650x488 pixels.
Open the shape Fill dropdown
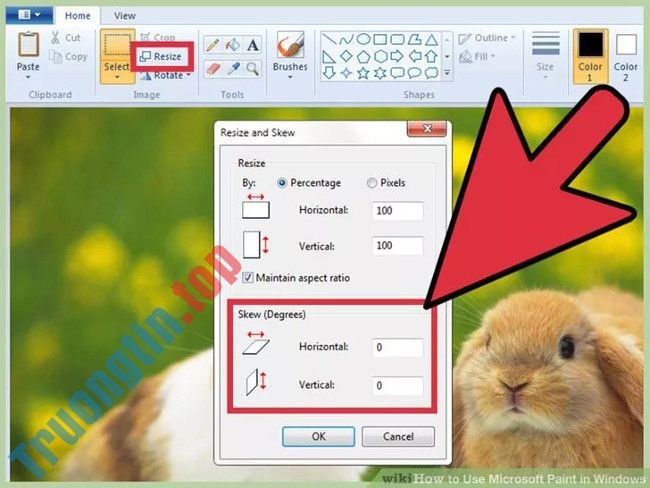[477, 56]
